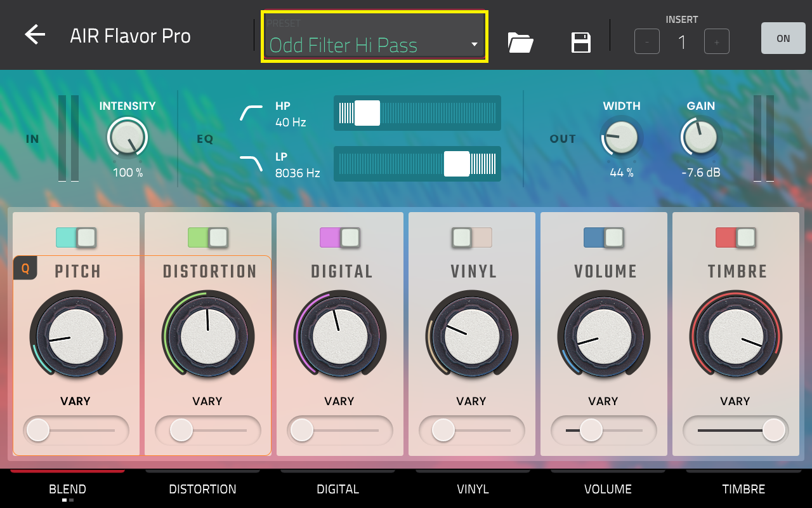This screenshot has width=812, height=508.
Task: Click the Intensity knob
Action: pyautogui.click(x=128, y=137)
